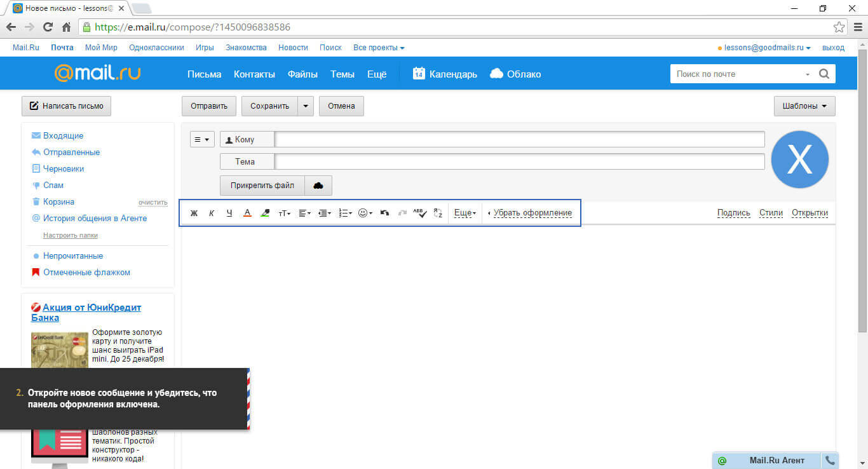Expand the text alignment options

click(304, 214)
